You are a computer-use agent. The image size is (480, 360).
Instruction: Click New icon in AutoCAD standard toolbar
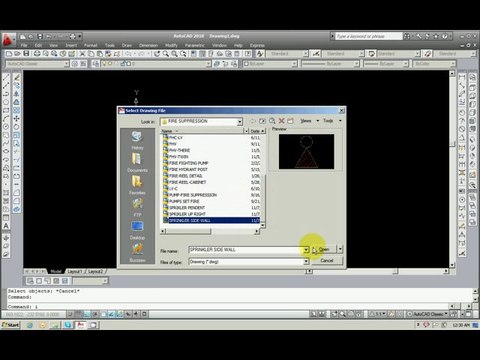click(x=9, y=54)
